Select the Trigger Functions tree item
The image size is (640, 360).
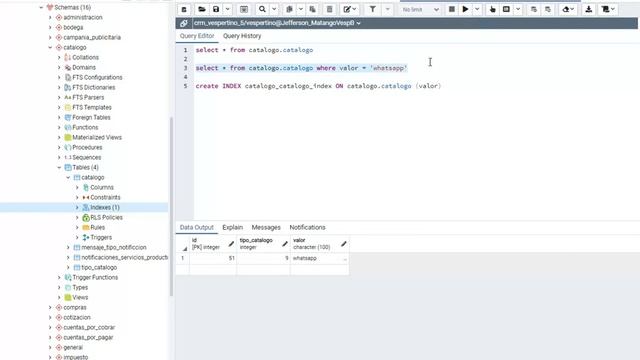tap(95, 278)
